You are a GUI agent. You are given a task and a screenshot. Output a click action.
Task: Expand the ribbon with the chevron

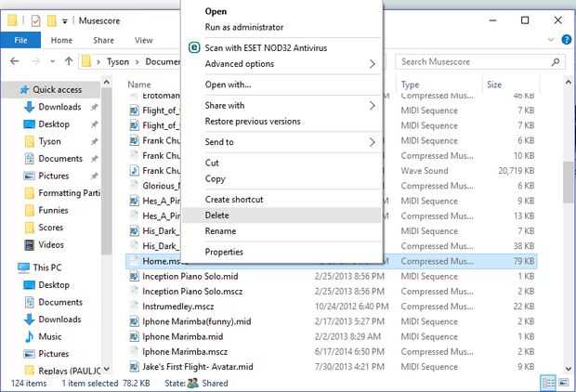pyautogui.click(x=550, y=40)
